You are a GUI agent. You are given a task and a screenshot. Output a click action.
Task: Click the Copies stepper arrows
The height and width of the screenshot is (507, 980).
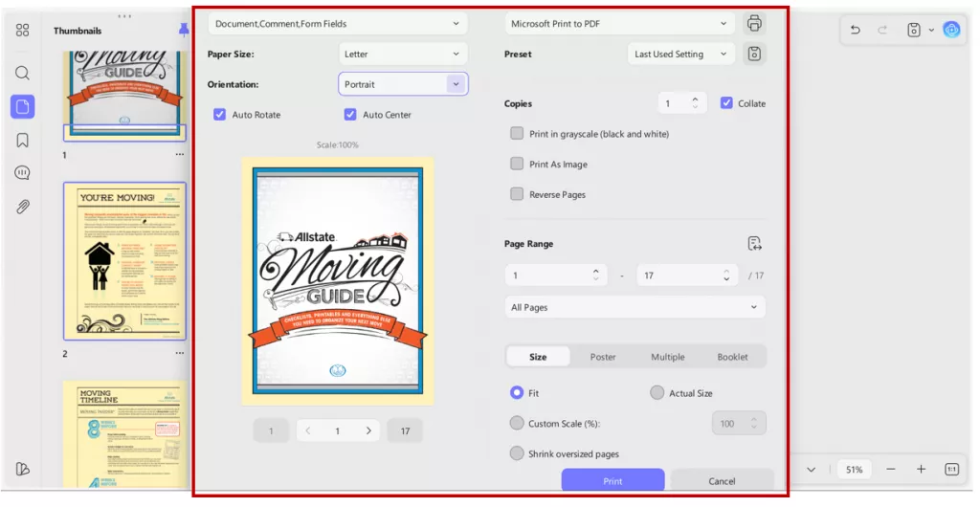click(695, 103)
